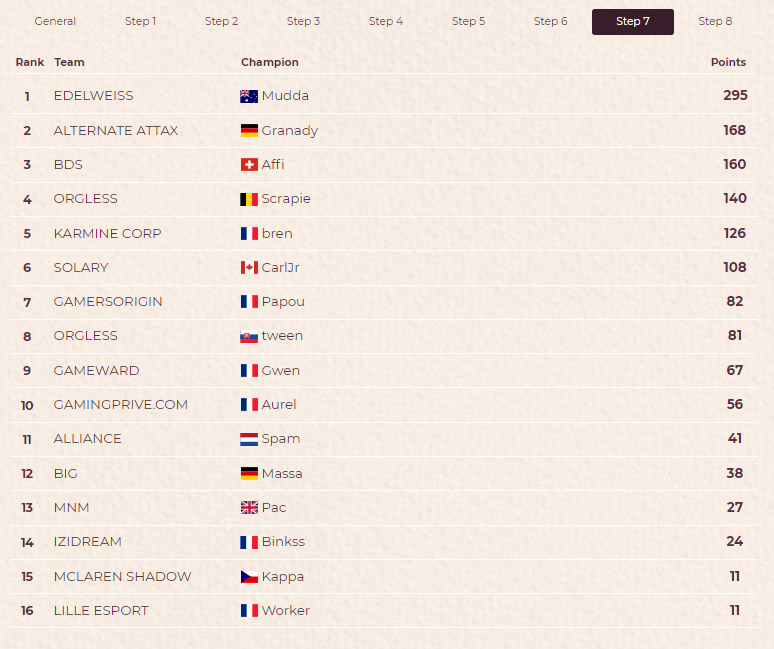Click the Canadian flag next to CarlJr
The width and height of the screenshot is (774, 649).
click(x=249, y=267)
